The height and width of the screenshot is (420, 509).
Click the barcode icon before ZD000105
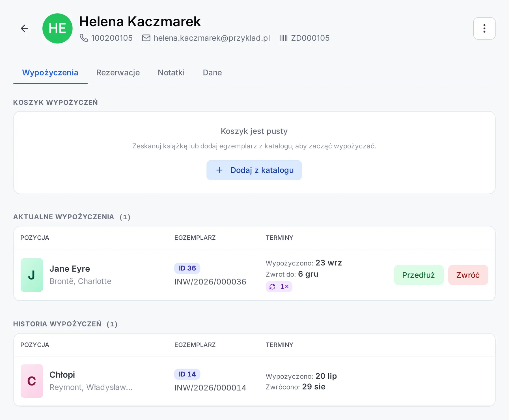pos(283,38)
